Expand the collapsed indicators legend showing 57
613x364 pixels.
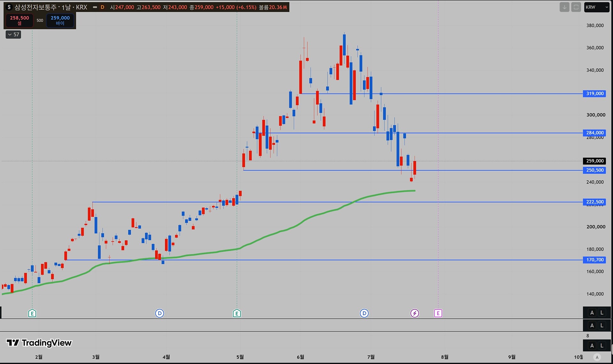pyautogui.click(x=13, y=34)
